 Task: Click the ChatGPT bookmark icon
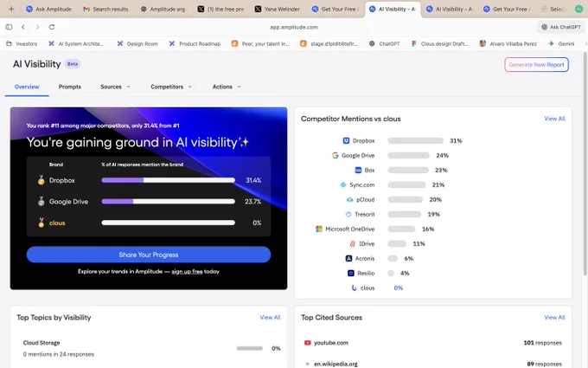coord(372,43)
